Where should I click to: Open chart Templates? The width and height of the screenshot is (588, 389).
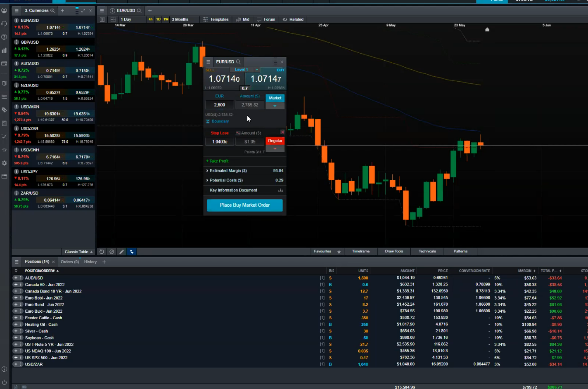[x=216, y=19]
